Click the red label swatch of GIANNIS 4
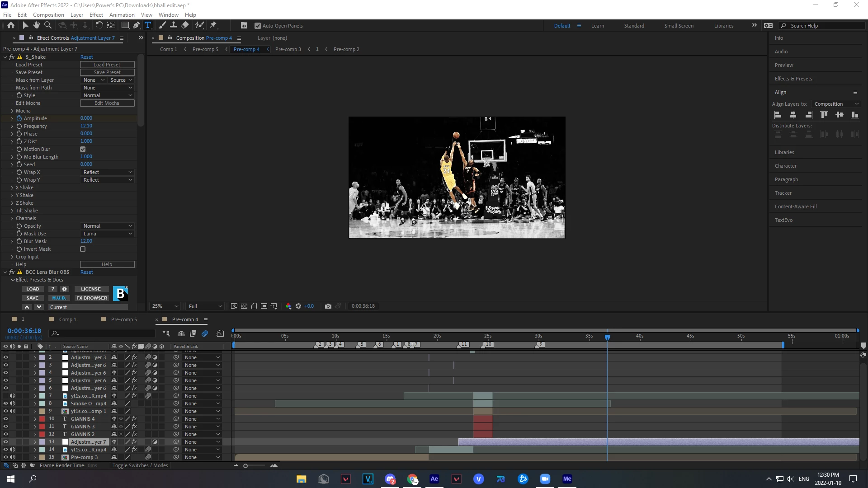The width and height of the screenshot is (868, 488). pos(42,419)
